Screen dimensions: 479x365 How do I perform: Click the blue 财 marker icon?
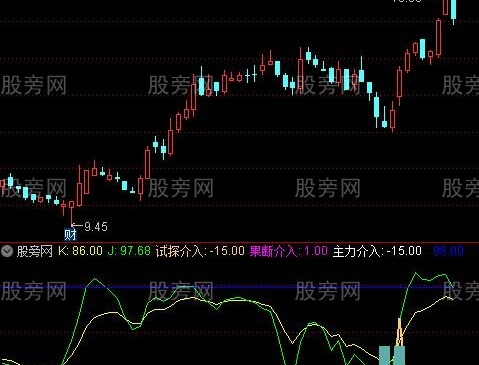70,235
